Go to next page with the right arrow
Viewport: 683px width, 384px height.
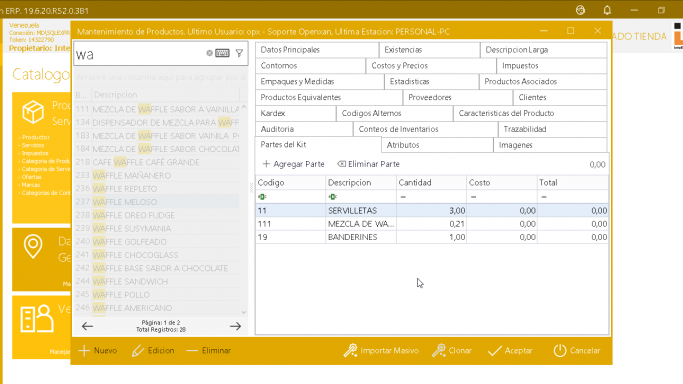point(236,326)
